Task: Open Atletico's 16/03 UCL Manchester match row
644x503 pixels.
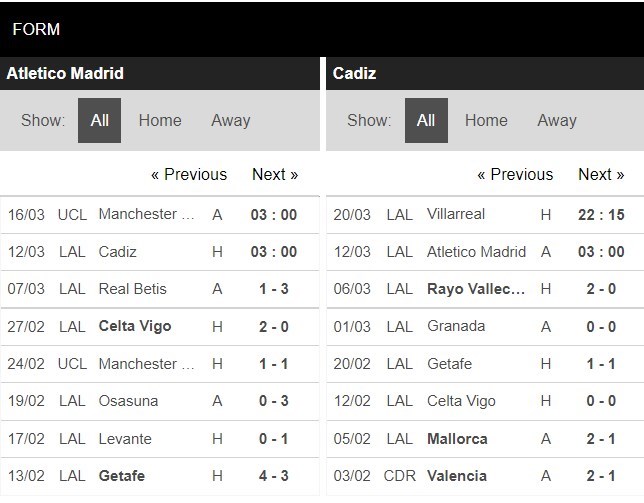Action: pos(160,215)
